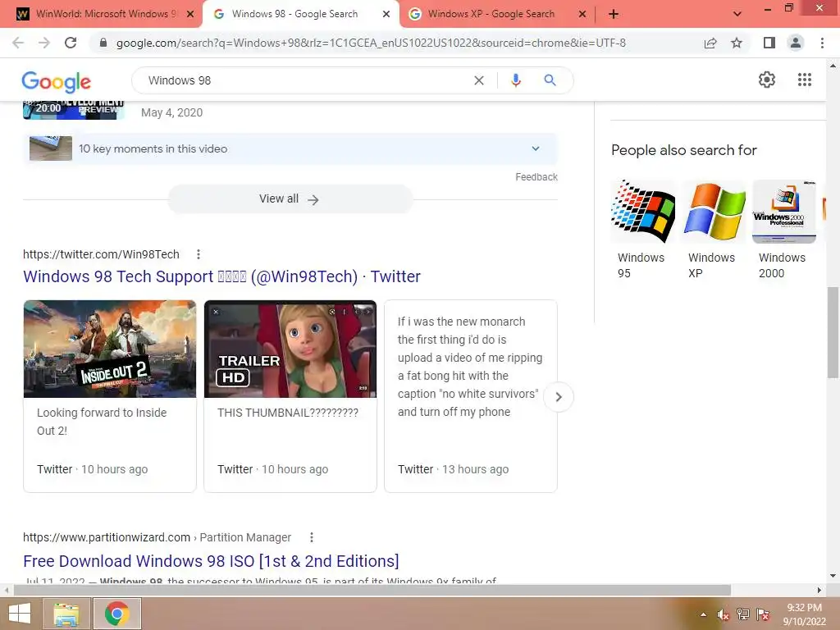The width and height of the screenshot is (840, 630).
Task: Close the Windows XP search tab
Action: click(x=582, y=14)
